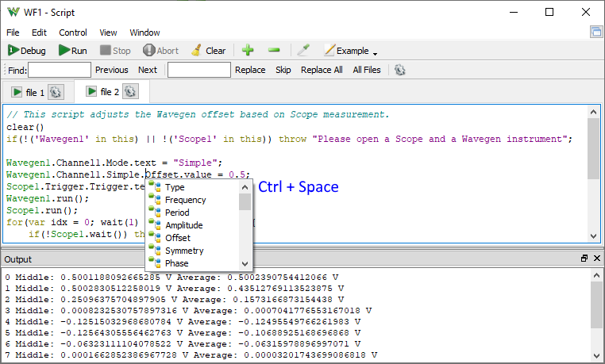Image resolution: width=605 pixels, height=364 pixels.
Task: Click the gear icon on file 1 tab
Action: tap(56, 92)
